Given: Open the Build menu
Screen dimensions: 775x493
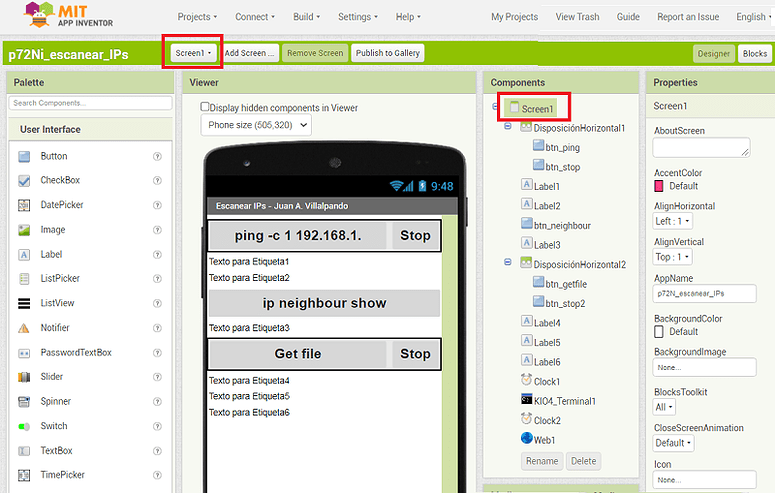Looking at the screenshot, I should coord(306,17).
